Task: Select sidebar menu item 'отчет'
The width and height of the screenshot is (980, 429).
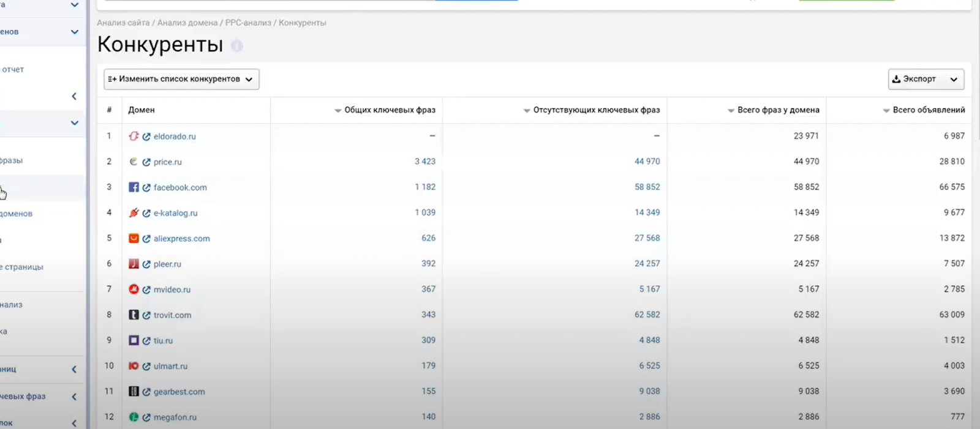Action: point(13,70)
